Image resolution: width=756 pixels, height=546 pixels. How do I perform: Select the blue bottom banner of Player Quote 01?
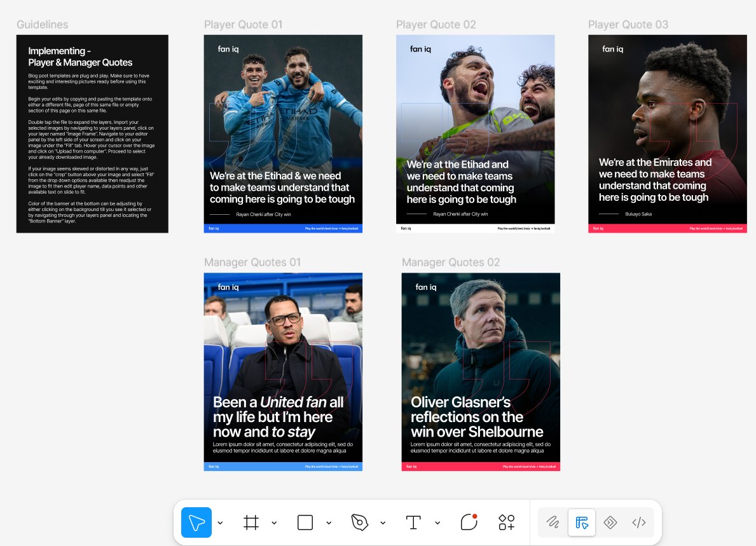[x=283, y=228]
